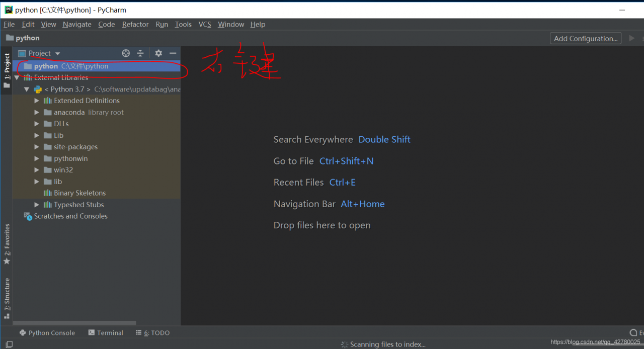Expand the DLLs folder arrow
This screenshot has height=349, width=644.
coord(37,124)
